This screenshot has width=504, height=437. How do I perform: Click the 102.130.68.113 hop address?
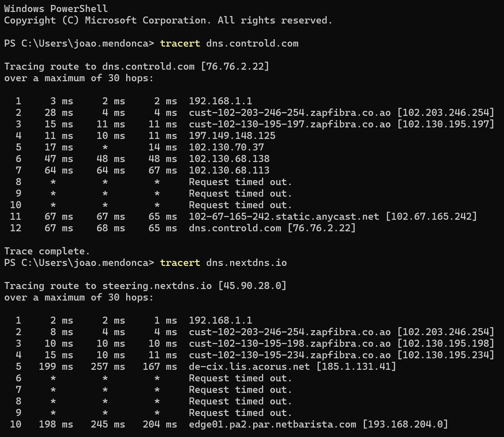tap(229, 171)
